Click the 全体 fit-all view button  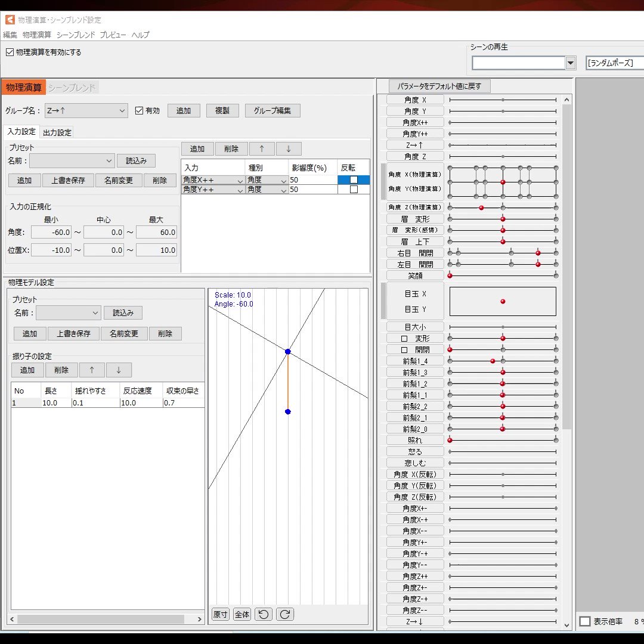pyautogui.click(x=242, y=614)
